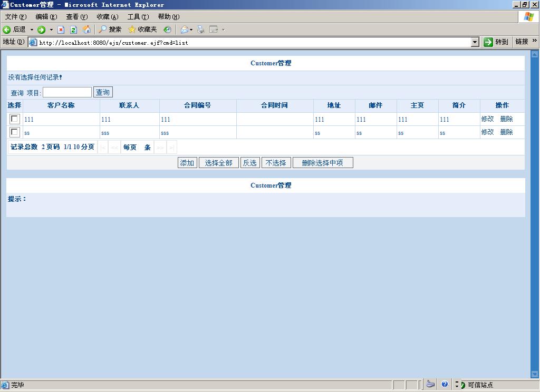Click the Forward arrow icon
Screen dimensions: 540x392
click(41, 30)
